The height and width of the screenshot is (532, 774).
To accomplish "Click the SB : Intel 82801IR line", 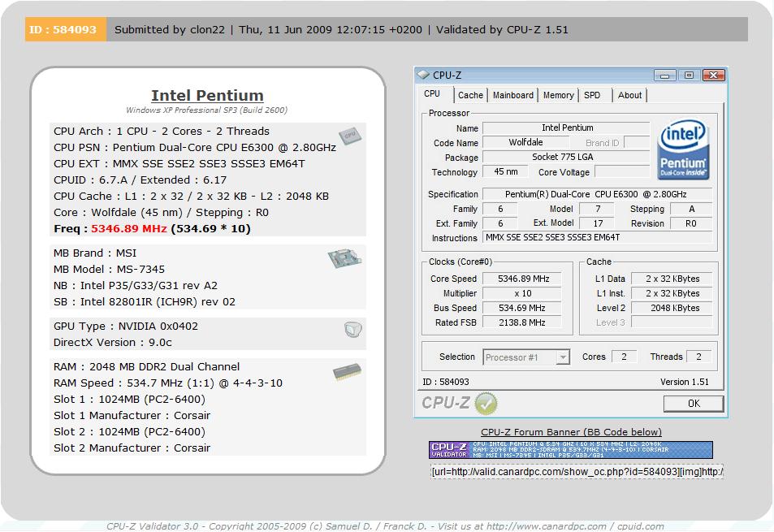I will 144,302.
